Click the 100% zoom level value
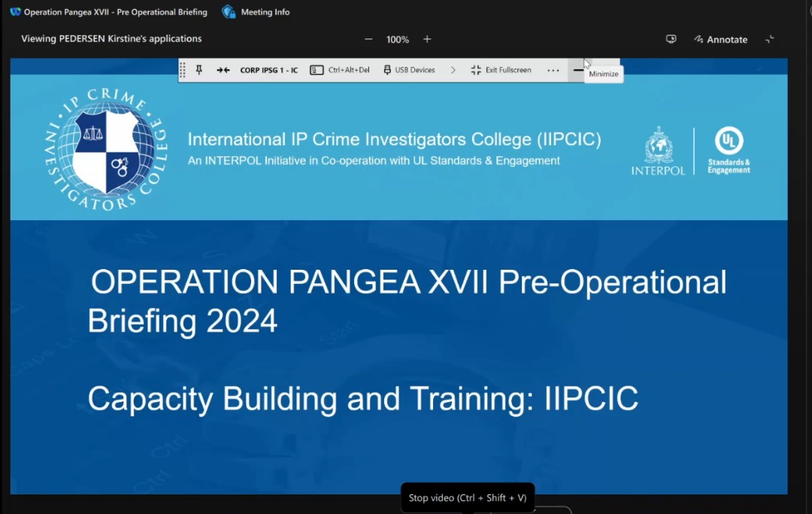 (x=397, y=40)
